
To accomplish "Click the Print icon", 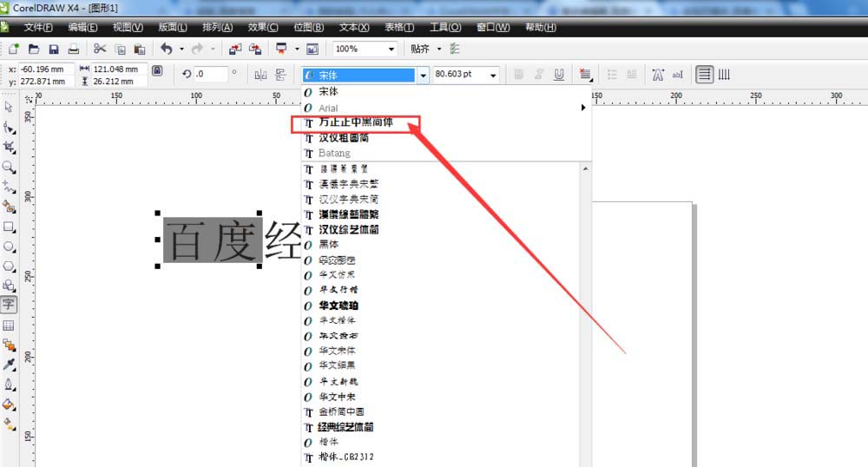I will click(73, 49).
